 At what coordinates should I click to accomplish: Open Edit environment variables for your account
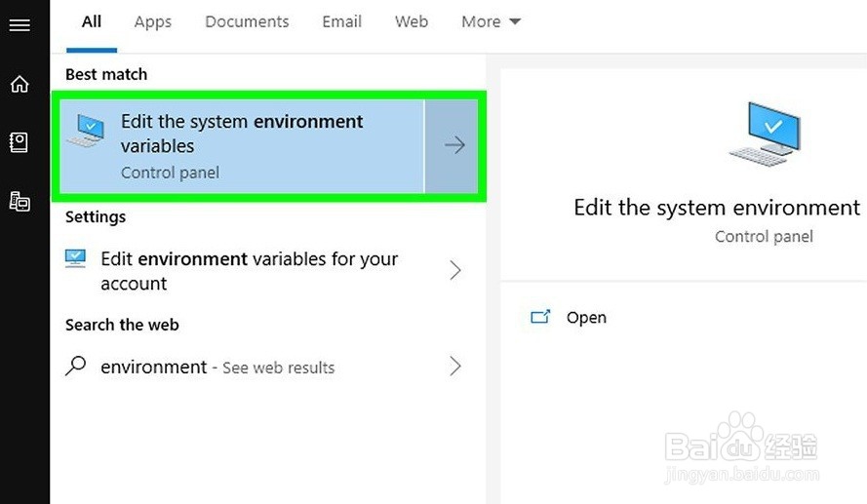pos(249,271)
